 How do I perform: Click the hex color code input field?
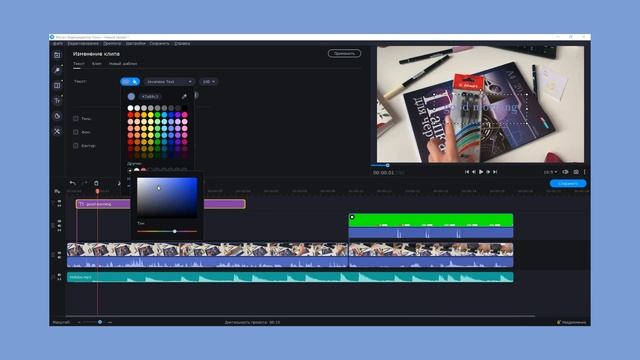[150, 96]
